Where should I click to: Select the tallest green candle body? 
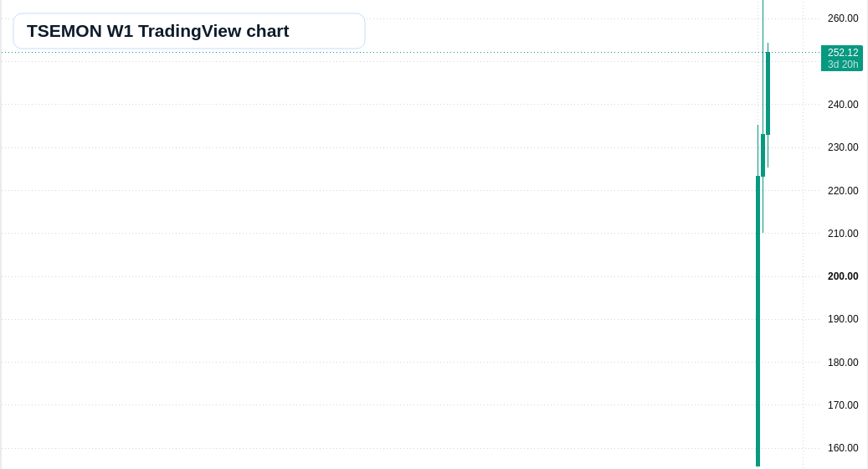coord(758,321)
